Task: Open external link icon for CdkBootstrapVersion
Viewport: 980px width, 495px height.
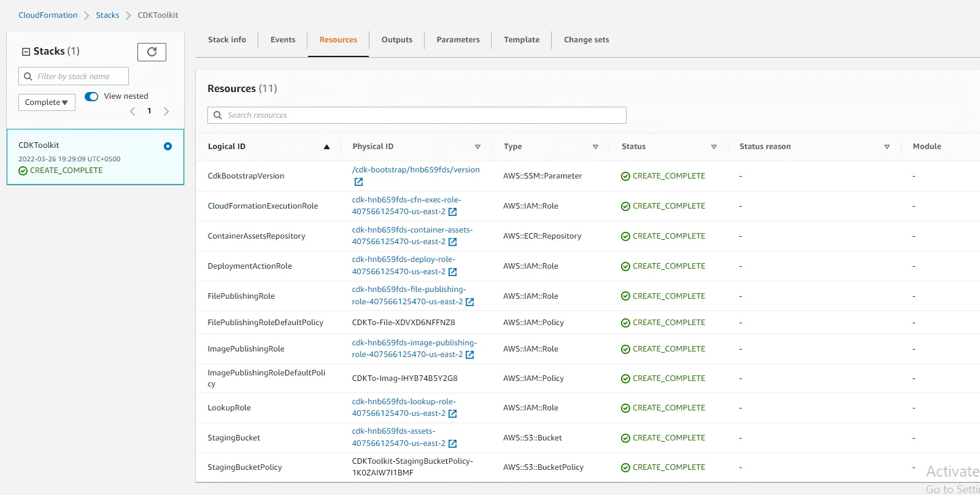Action: pyautogui.click(x=358, y=182)
